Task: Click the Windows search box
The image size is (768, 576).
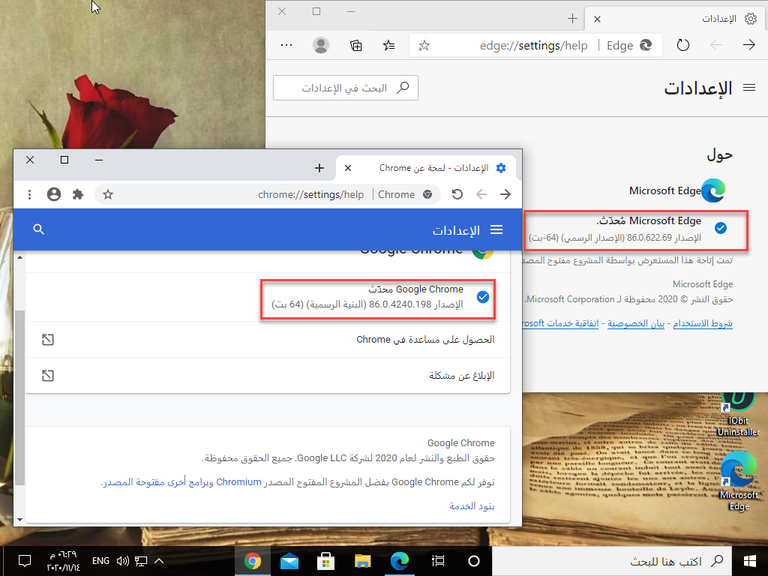Action: 611,561
